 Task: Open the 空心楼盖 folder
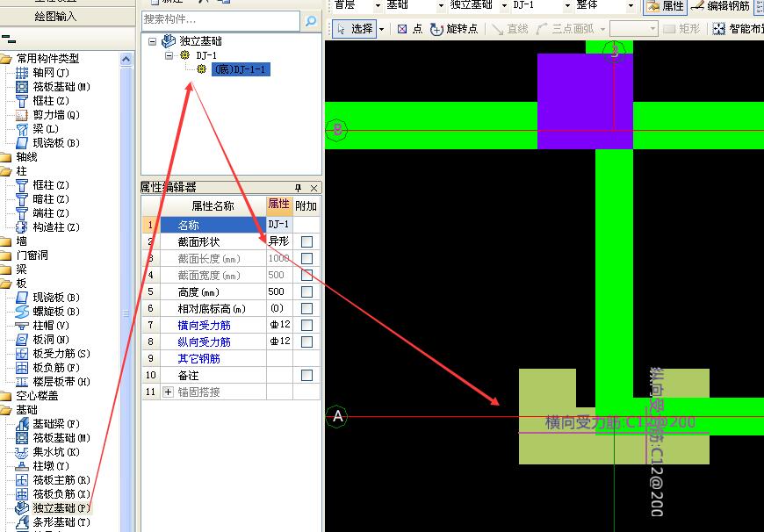[x=37, y=396]
